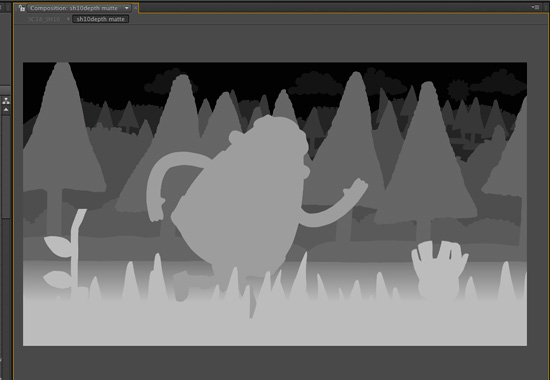
Task: Close the sh10depth matte composition tab
Action: tap(135, 8)
